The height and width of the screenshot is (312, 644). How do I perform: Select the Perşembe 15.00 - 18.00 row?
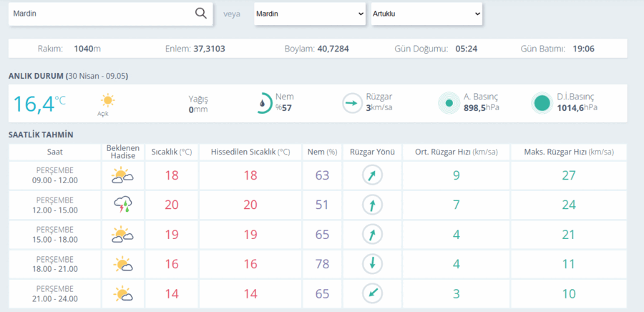tap(318, 235)
